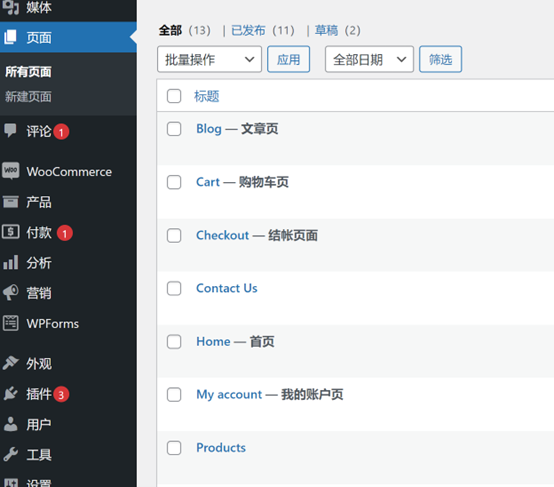This screenshot has width=554, height=487.
Task: Filter by 草稿 draft pages
Action: click(x=326, y=30)
